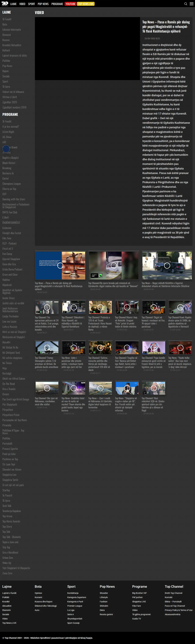This screenshot has height=644, width=195.
Task: Open the hamburger menu icon
Action: point(191,4)
